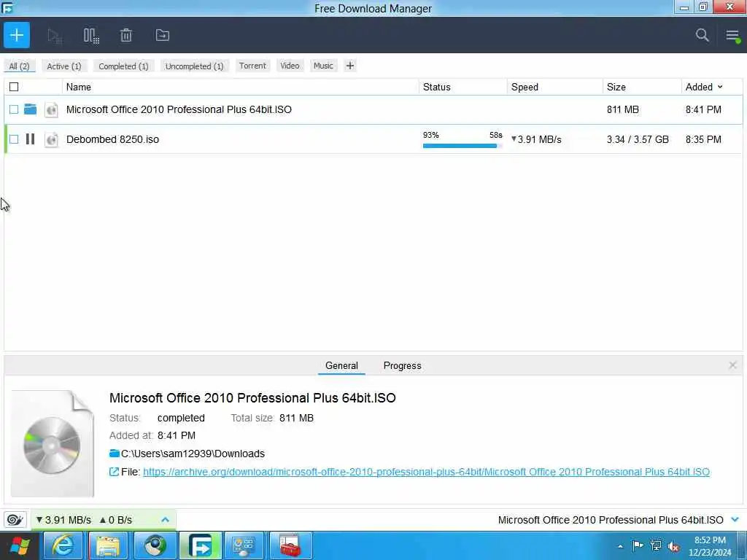The image size is (747, 560).
Task: Click Free Download Manager logo in title bar
Action: coord(7,7)
